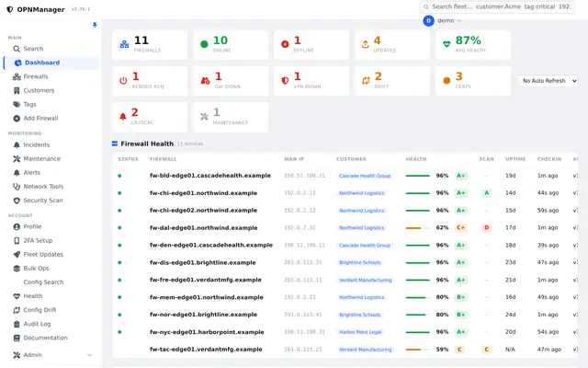Click the Search magnifier icon in sidebar
588x368 pixels.
pyautogui.click(x=17, y=49)
